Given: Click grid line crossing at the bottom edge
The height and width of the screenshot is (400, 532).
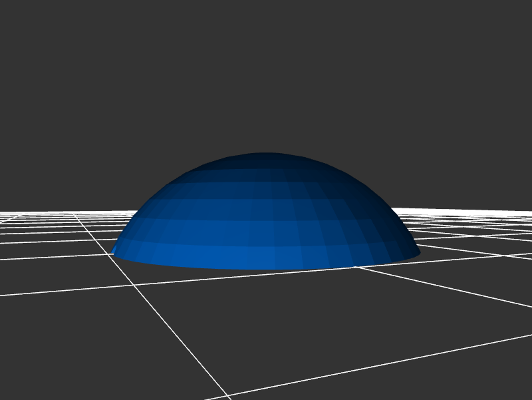Looking at the screenshot, I should tap(226, 397).
